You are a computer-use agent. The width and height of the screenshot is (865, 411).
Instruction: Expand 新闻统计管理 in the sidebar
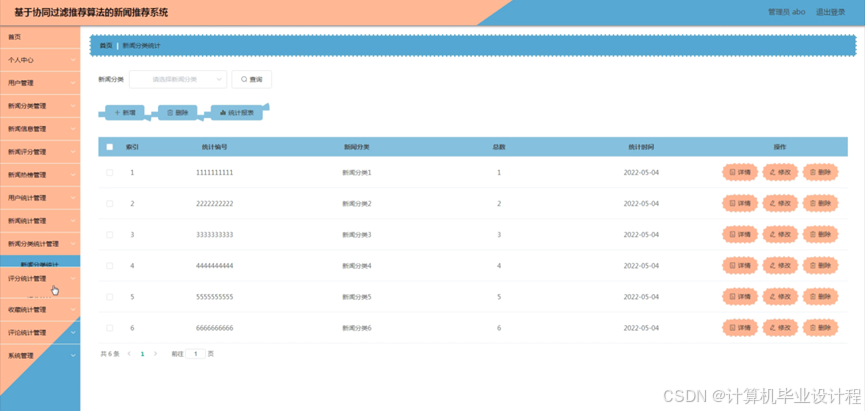click(x=40, y=221)
